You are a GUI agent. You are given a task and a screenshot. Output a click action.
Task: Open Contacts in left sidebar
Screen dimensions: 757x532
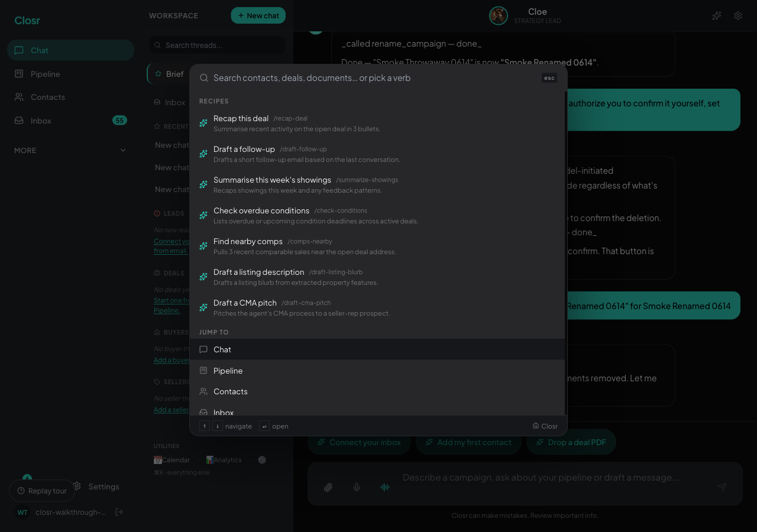(71, 97)
